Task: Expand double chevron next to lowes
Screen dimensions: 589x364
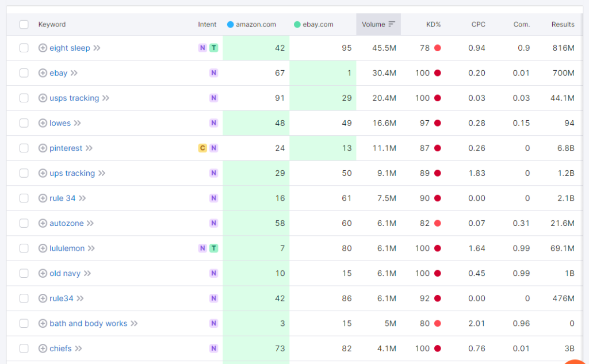Action: click(78, 123)
